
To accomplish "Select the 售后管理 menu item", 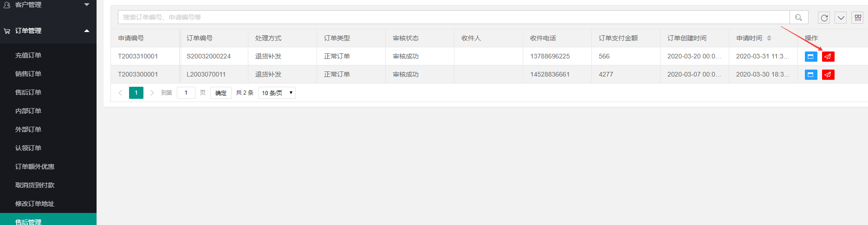I will coord(48,219).
